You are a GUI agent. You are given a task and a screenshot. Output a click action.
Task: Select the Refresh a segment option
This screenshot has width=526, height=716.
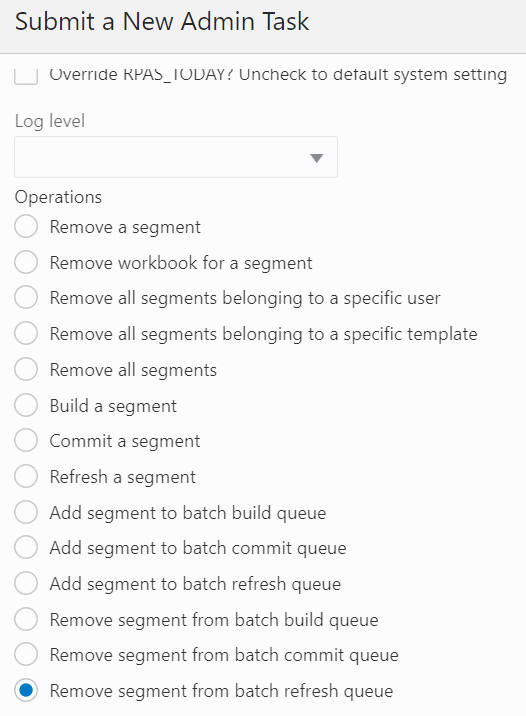pyautogui.click(x=26, y=477)
